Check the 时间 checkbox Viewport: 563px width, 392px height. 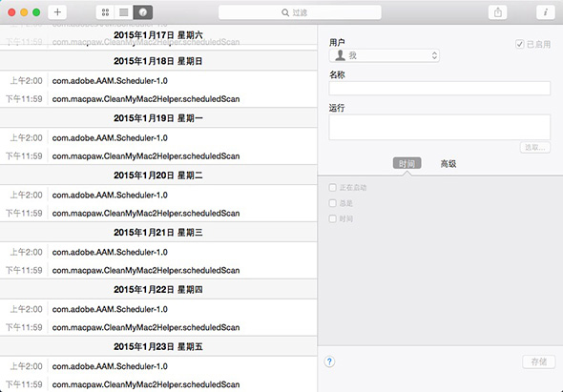coord(332,218)
